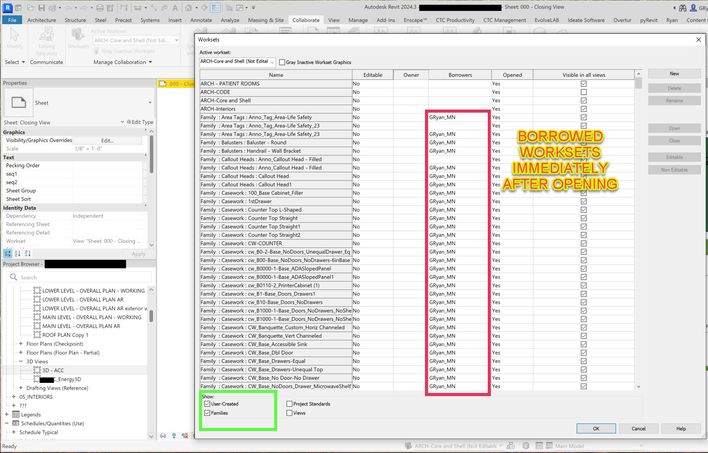
Task: Click the Worksets ribbon icon
Action: click(78, 35)
